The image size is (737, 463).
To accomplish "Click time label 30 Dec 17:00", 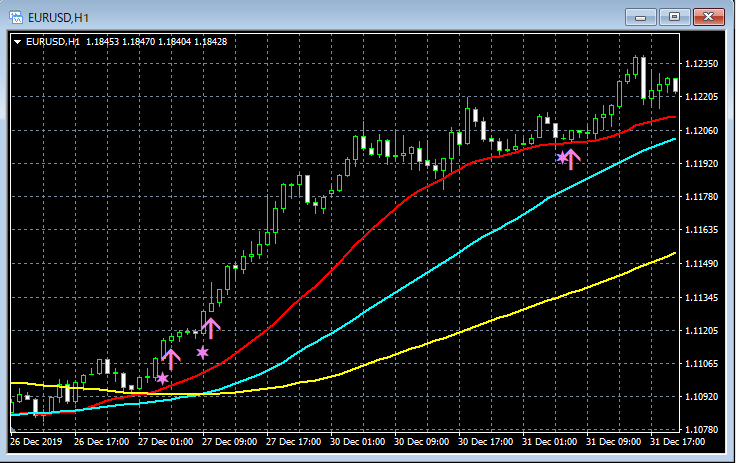I will click(x=486, y=442).
